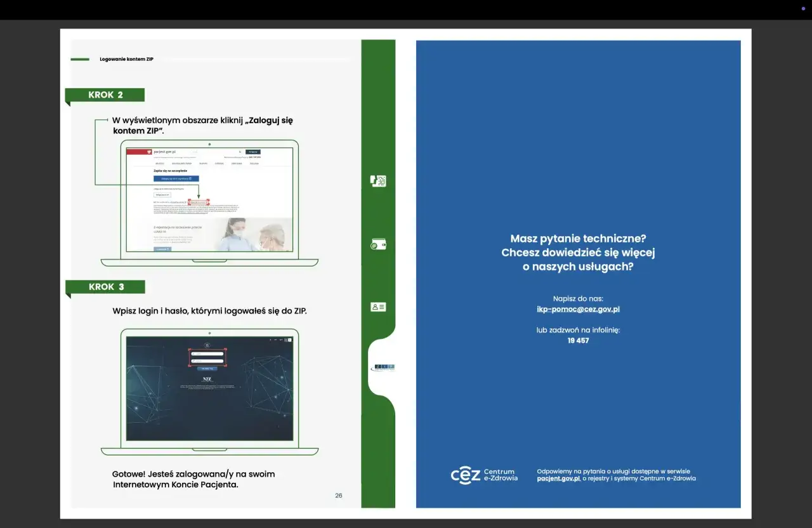Open the pacjent.gov.pl link in the footer
This screenshot has width=812, height=528.
coord(558,478)
